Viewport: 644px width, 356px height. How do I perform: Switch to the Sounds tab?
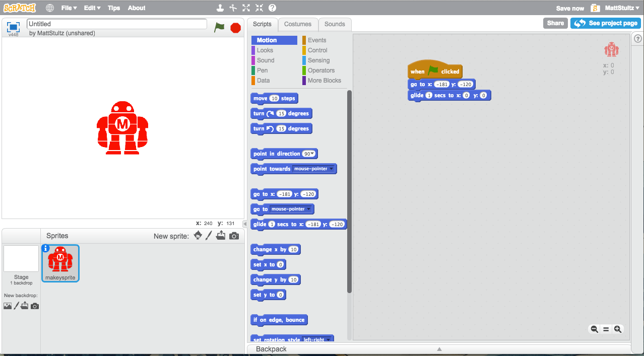tap(335, 24)
